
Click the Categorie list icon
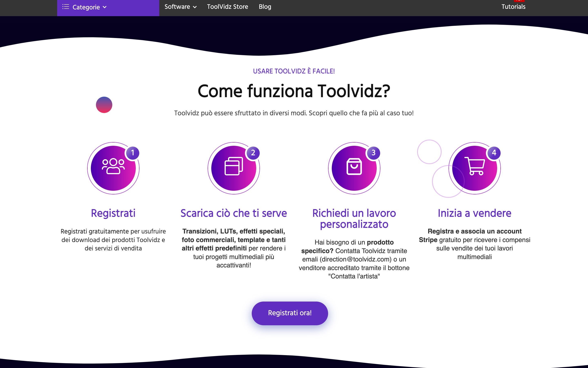pyautogui.click(x=66, y=7)
